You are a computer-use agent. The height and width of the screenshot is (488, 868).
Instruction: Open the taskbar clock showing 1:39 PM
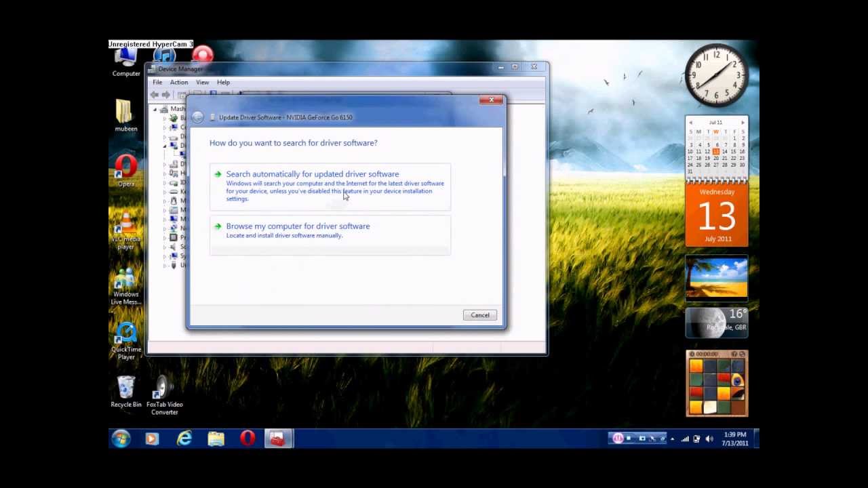[x=735, y=439]
